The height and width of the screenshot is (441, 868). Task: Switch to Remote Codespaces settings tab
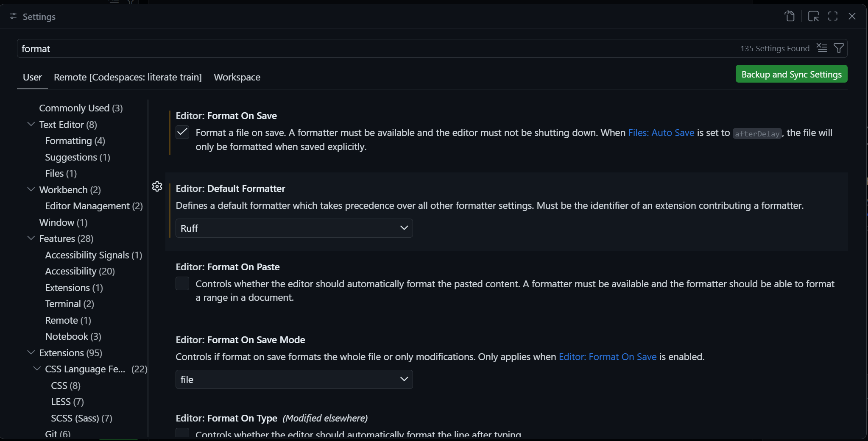tap(128, 77)
